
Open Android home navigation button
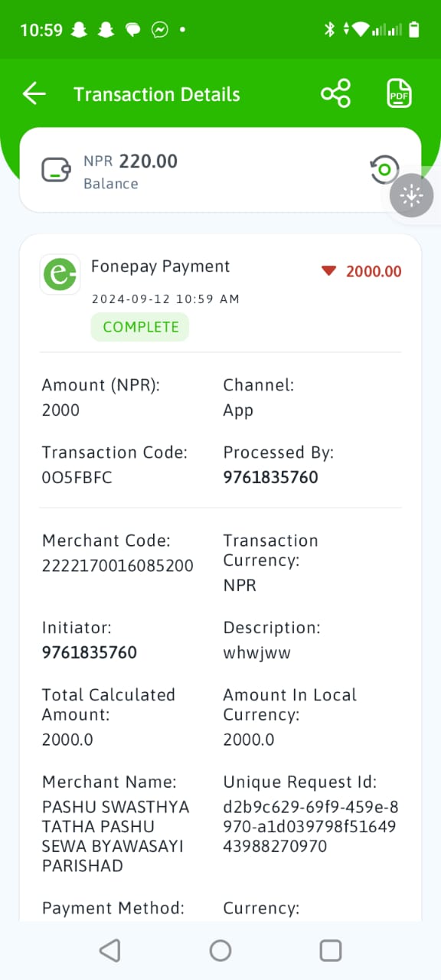(220, 950)
